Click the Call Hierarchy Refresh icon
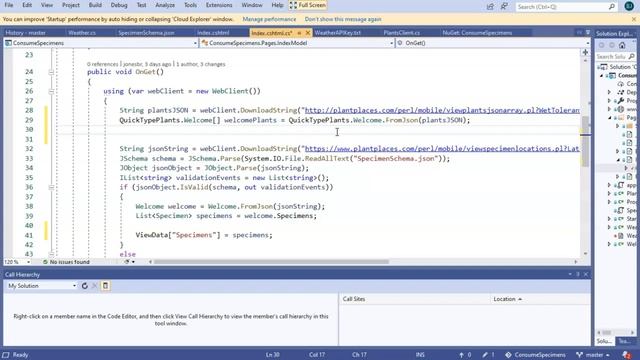This screenshot has width=640, height=360. [84, 286]
